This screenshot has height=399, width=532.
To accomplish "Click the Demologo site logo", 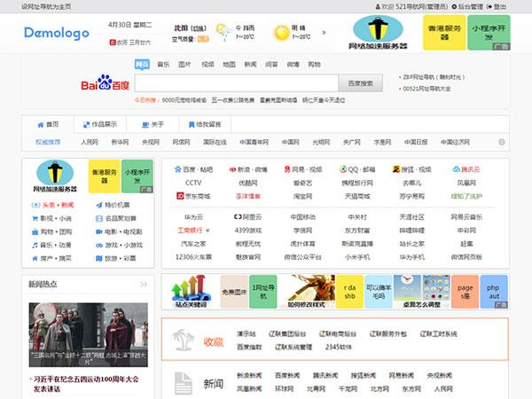I will pos(57,34).
